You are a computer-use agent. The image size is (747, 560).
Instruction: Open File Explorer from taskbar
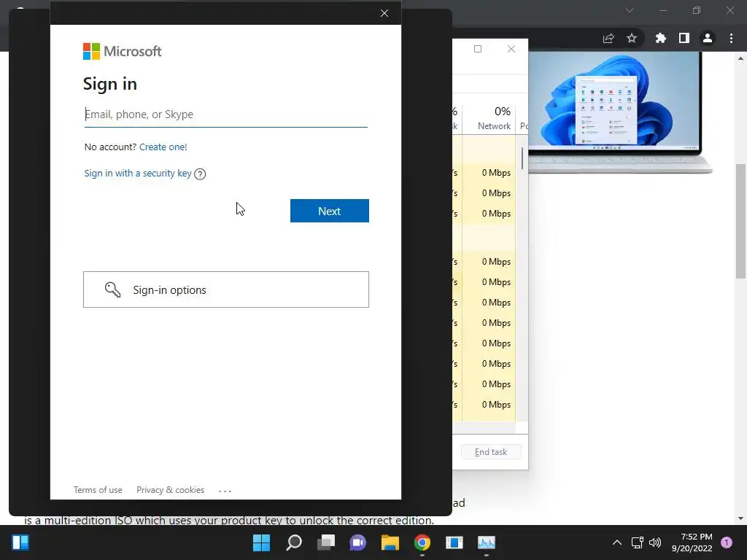(x=390, y=542)
